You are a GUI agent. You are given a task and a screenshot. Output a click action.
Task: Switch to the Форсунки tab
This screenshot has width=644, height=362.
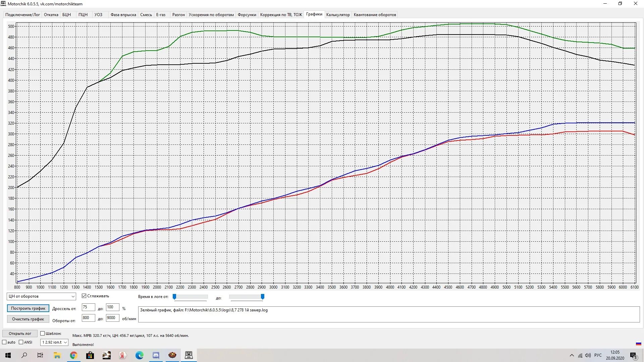[247, 15]
